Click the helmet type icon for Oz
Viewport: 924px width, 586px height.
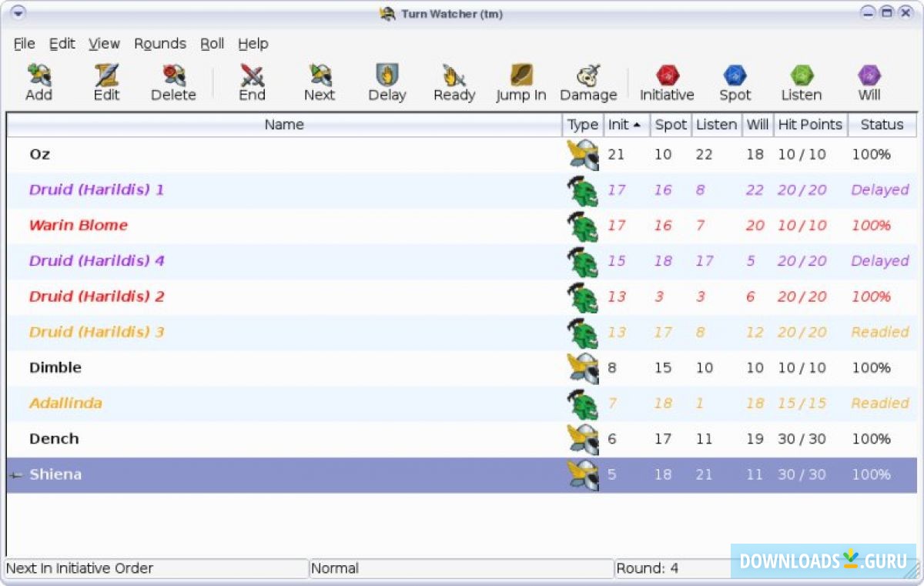[583, 155]
